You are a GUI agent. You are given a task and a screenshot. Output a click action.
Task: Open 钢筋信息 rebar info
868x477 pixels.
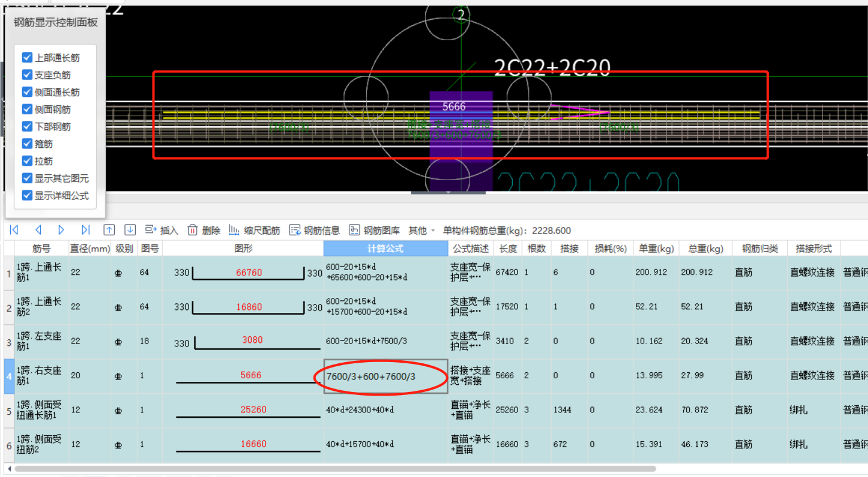[x=315, y=230]
